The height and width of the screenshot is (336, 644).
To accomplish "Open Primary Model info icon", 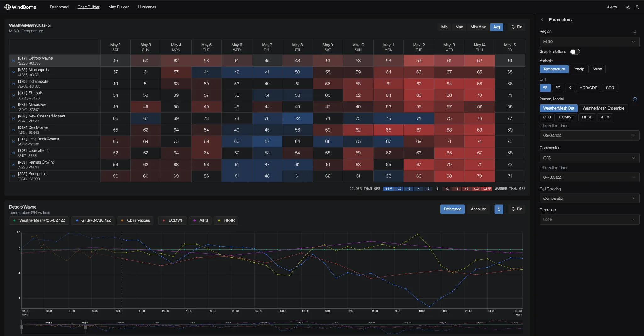I will (x=635, y=99).
